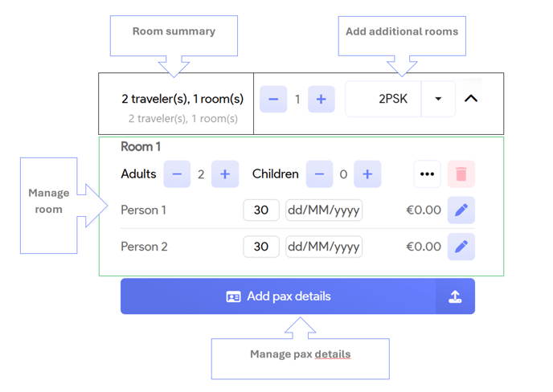Collapse the room summary panel chevron
553x392 pixels.
pos(471,99)
